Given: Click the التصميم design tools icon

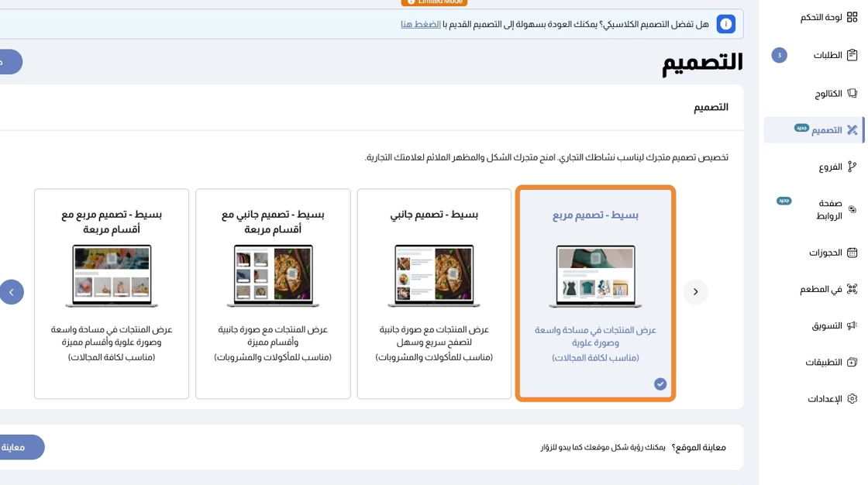Looking at the screenshot, I should pos(852,130).
